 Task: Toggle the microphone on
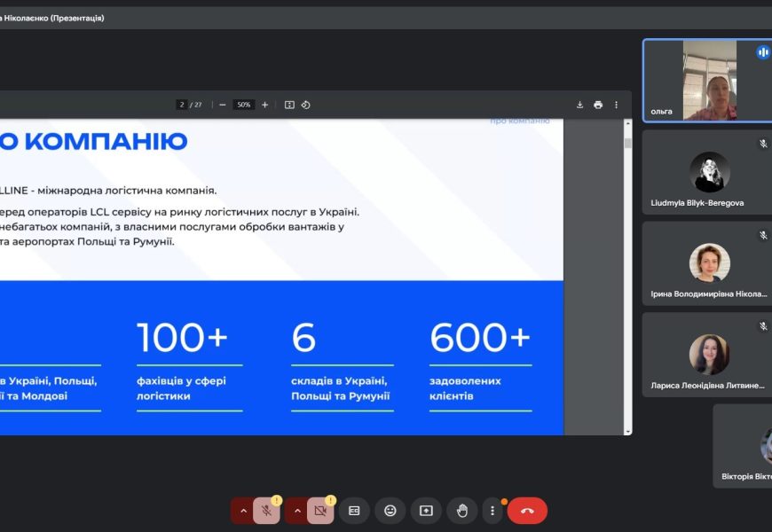[x=266, y=511]
